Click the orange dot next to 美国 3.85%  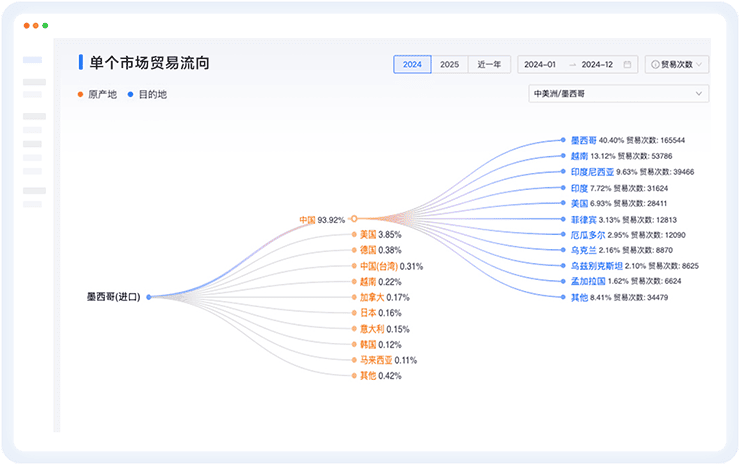coord(354,235)
